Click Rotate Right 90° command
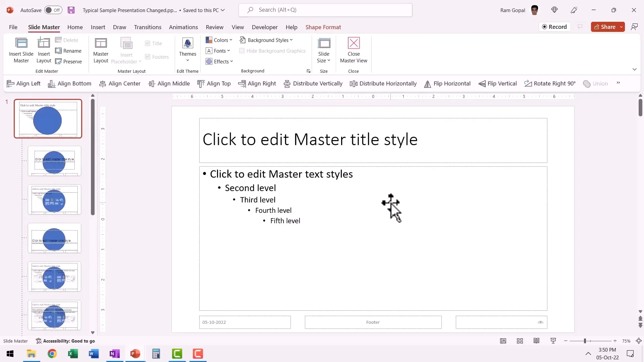 click(550, 83)
